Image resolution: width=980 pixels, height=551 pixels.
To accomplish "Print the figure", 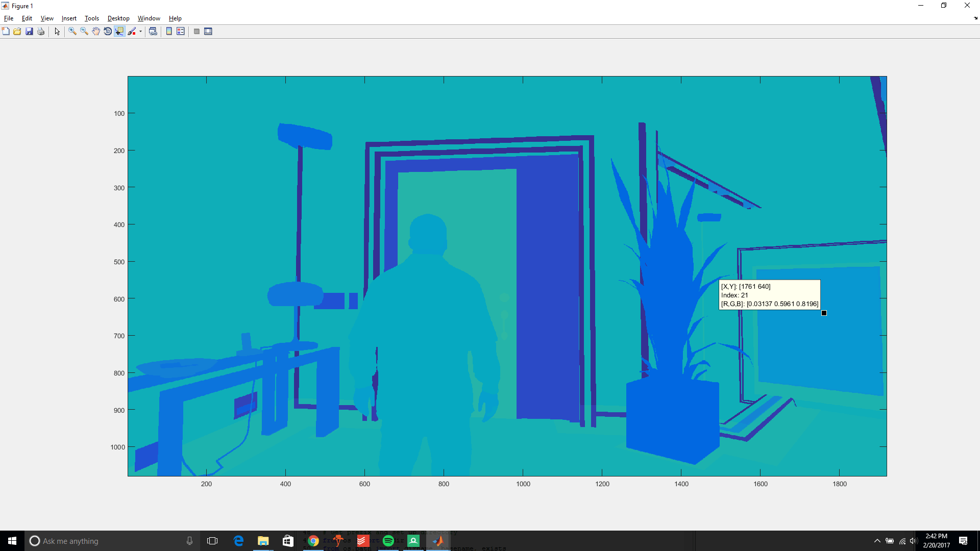I will (x=40, y=31).
